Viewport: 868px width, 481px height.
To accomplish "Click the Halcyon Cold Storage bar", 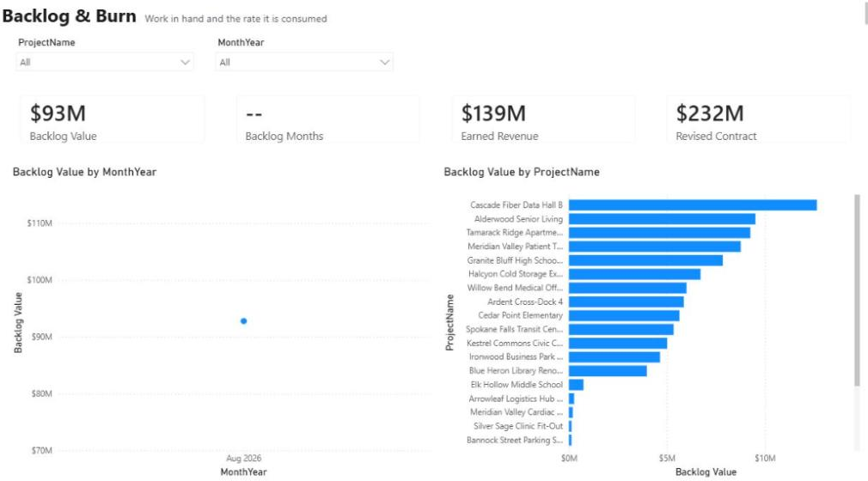I will [x=634, y=274].
